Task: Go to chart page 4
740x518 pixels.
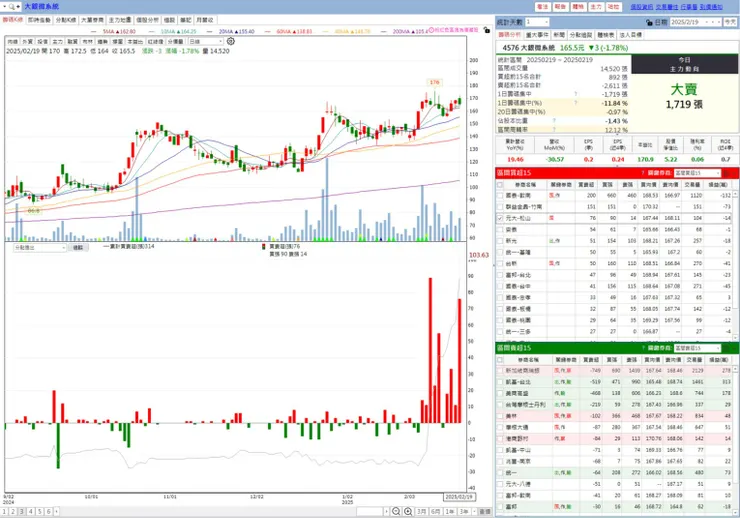Action: (x=31, y=511)
